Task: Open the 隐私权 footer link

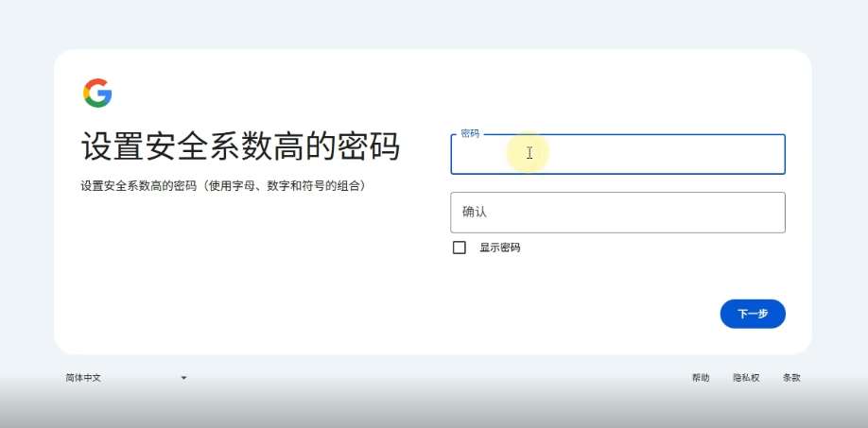Action: tap(746, 378)
